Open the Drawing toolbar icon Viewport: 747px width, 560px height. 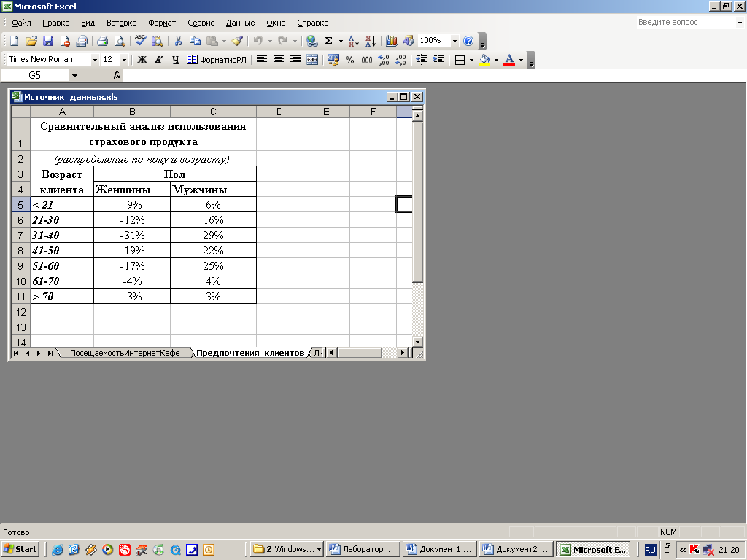409,41
